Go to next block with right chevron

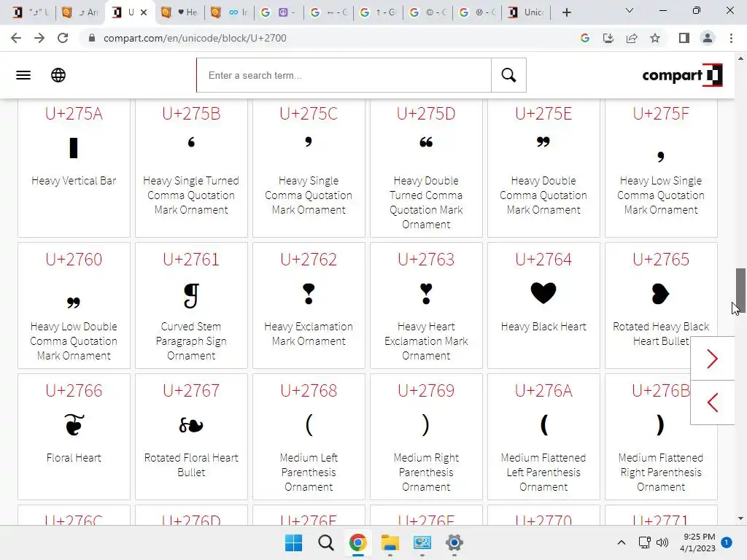pyautogui.click(x=712, y=359)
